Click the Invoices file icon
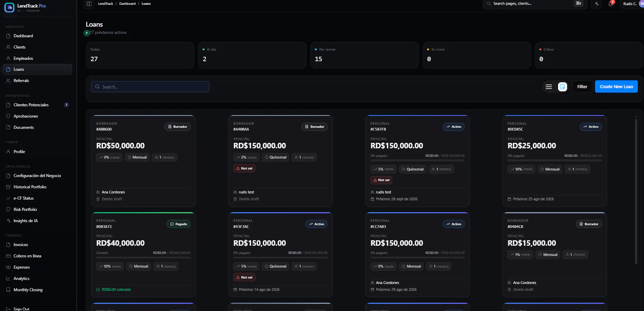 coord(8,245)
